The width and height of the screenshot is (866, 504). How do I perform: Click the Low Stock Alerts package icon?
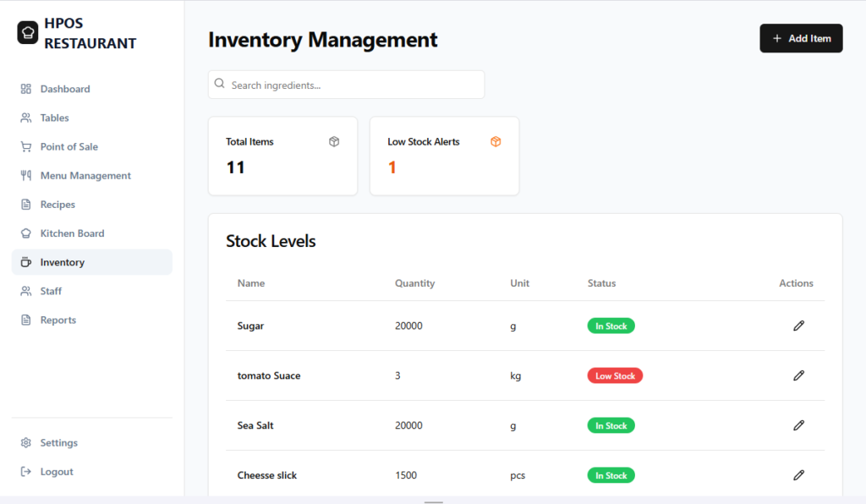coord(496,141)
